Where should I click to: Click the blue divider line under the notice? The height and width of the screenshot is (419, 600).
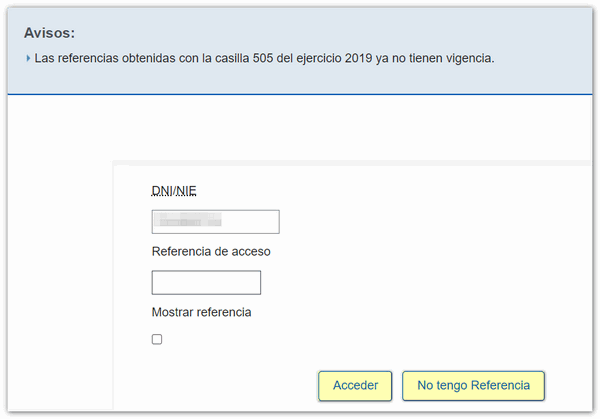(x=300, y=94)
